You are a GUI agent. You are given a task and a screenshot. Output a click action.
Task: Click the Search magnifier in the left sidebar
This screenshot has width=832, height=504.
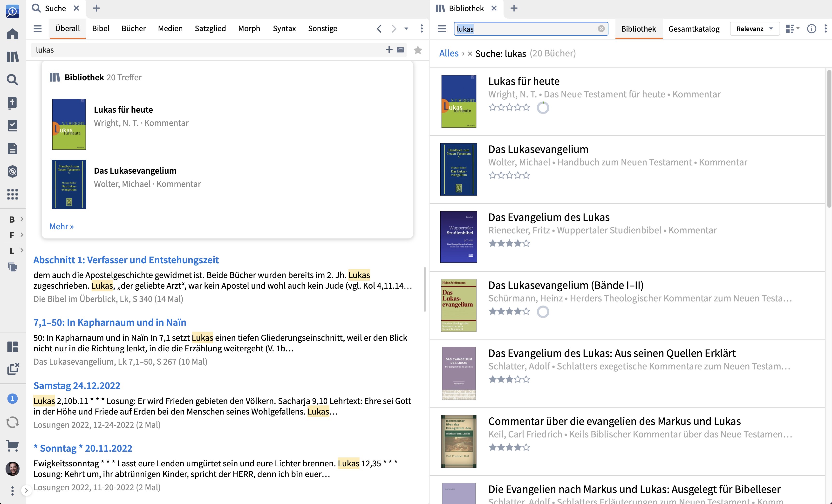13,80
